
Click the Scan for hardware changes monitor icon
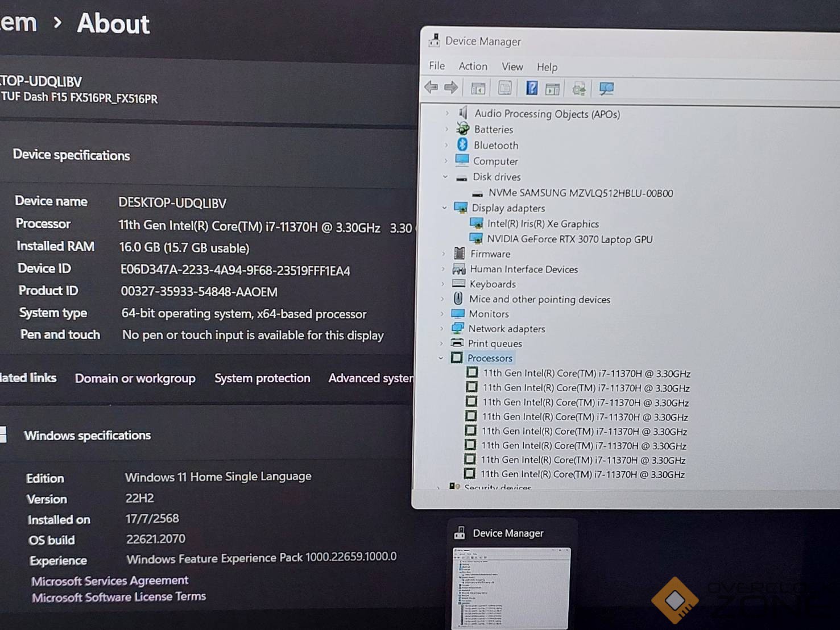606,89
